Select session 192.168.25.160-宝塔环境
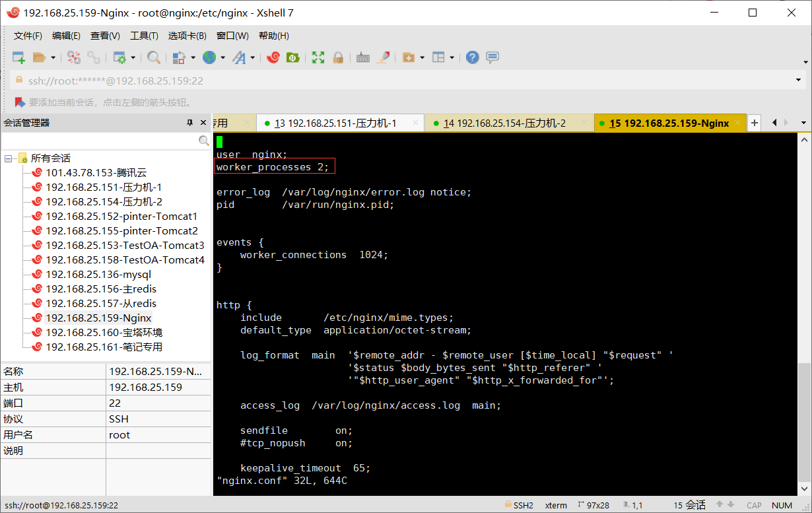The height and width of the screenshot is (513, 812). 104,333
